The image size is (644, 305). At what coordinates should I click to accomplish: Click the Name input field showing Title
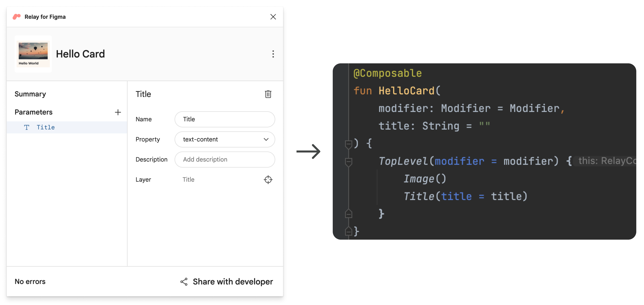225,119
